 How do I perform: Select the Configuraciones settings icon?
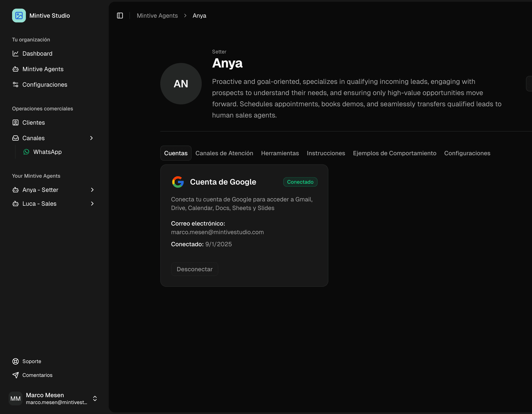pos(16,85)
